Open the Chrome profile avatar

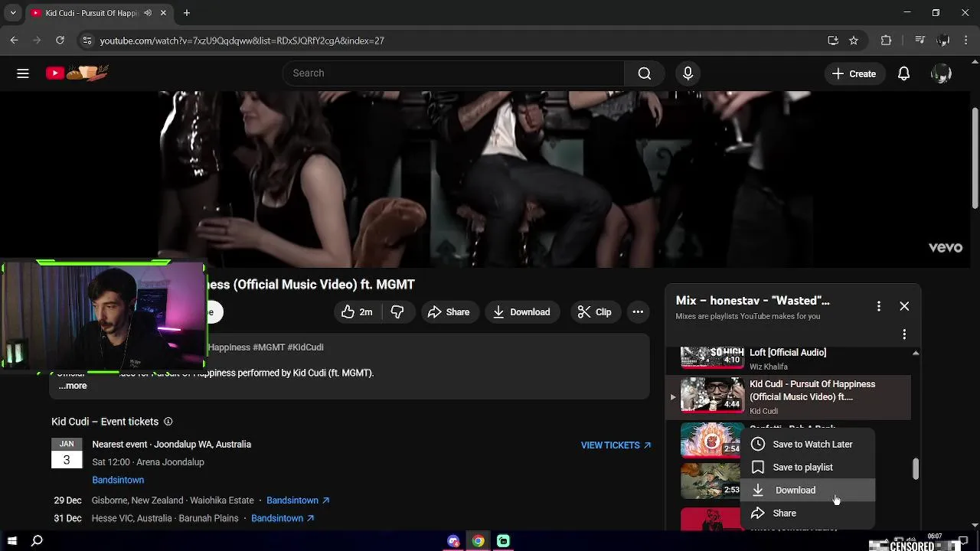tap(943, 41)
